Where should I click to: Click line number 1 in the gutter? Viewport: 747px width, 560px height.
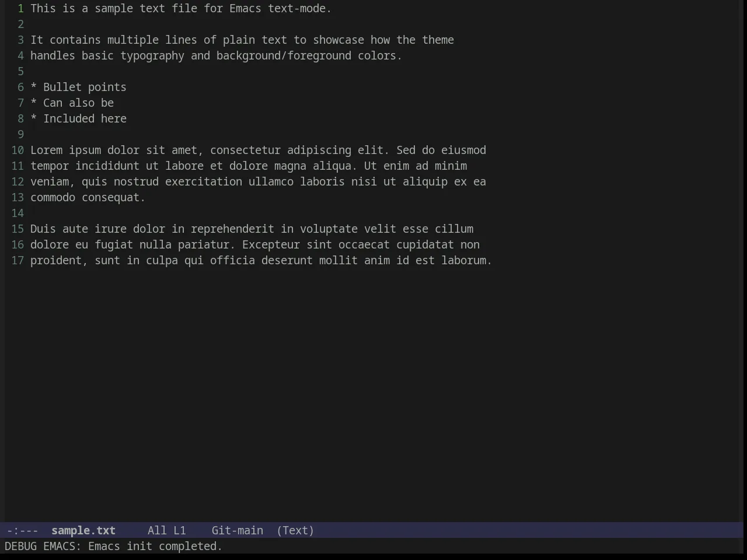[20, 8]
